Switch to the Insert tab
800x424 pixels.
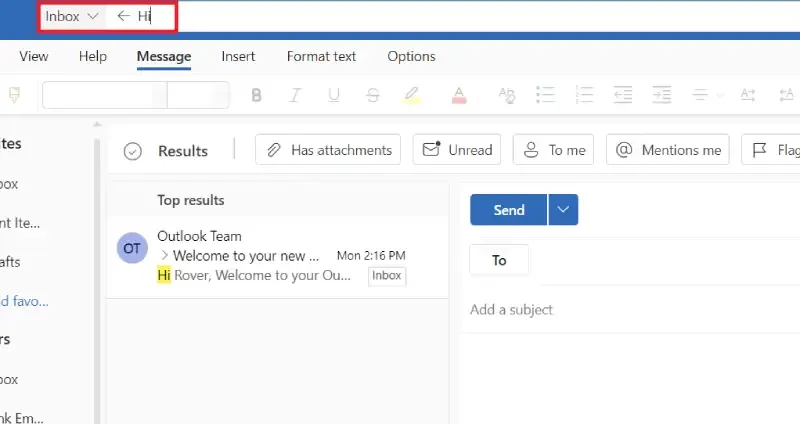(x=238, y=56)
